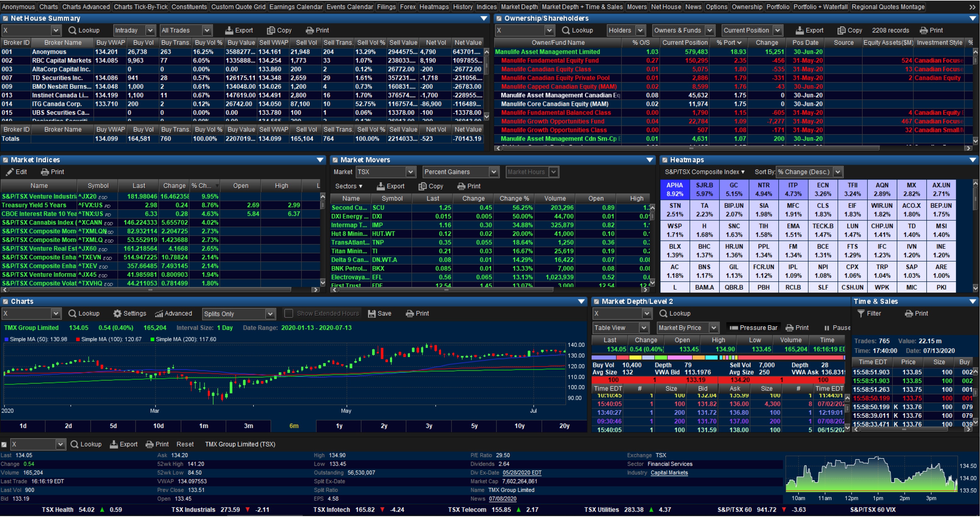Print the Market Movers panel
Viewport: 980px width, 517px height.
tap(469, 186)
